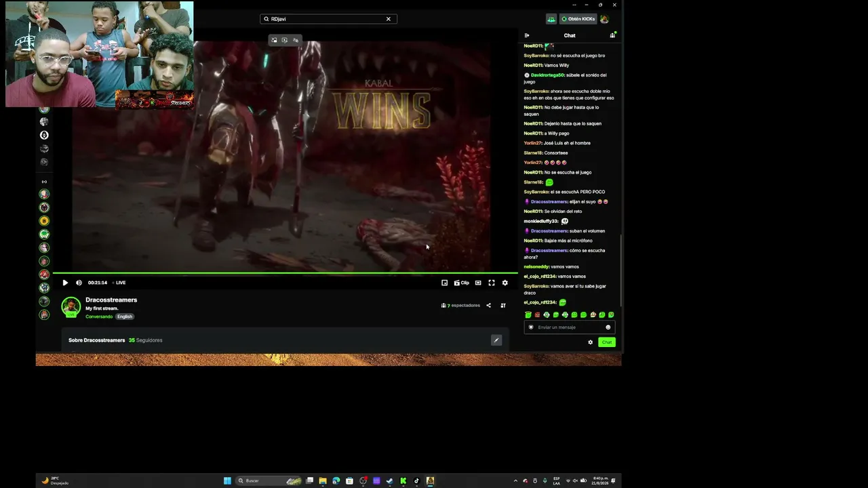The width and height of the screenshot is (868, 488).
Task: Click the middle capture overlay icon
Action: (x=284, y=40)
